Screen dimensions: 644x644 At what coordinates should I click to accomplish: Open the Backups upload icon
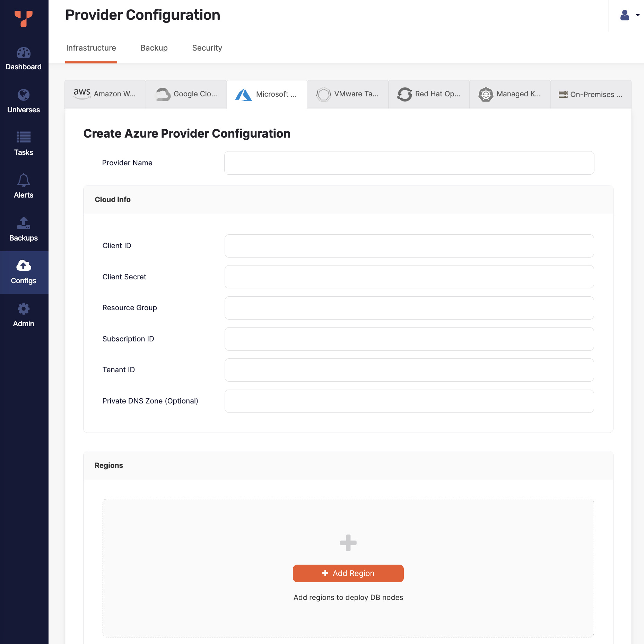pyautogui.click(x=24, y=223)
